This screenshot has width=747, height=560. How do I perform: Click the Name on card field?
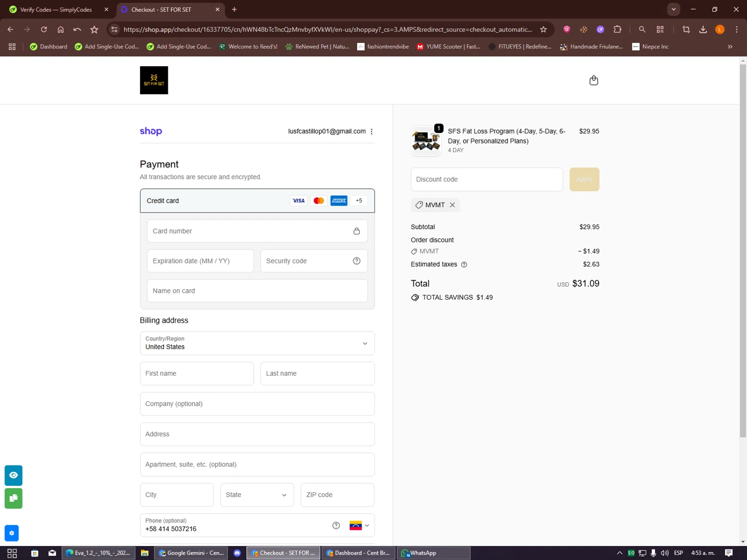tap(257, 291)
